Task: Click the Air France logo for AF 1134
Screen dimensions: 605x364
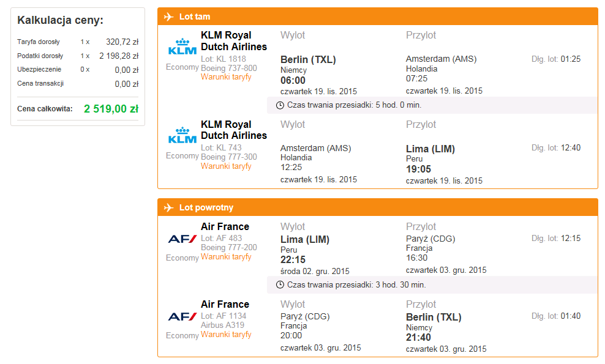Action: 182,317
